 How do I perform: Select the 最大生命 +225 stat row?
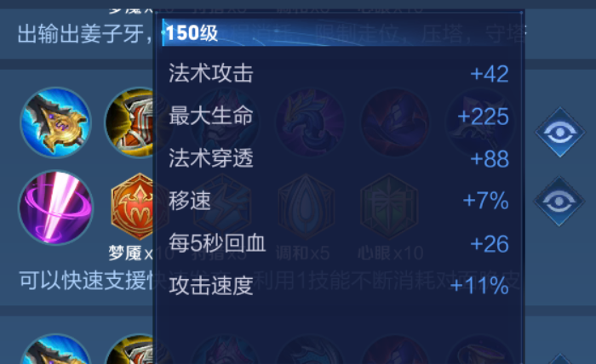tap(339, 116)
